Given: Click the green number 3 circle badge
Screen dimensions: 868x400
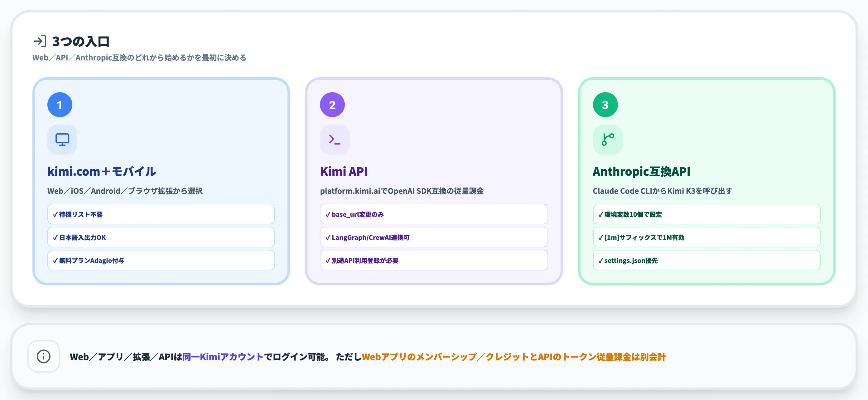Looking at the screenshot, I should click(605, 105).
